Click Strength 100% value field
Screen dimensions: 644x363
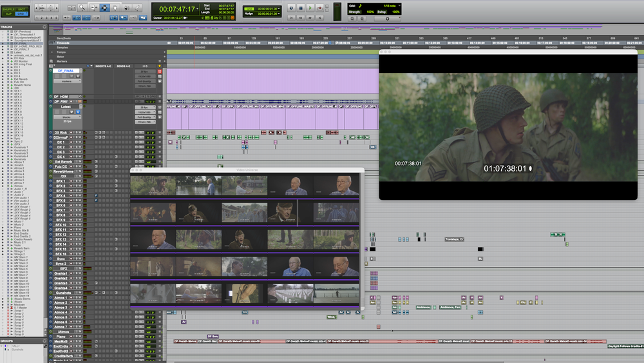[x=370, y=12]
